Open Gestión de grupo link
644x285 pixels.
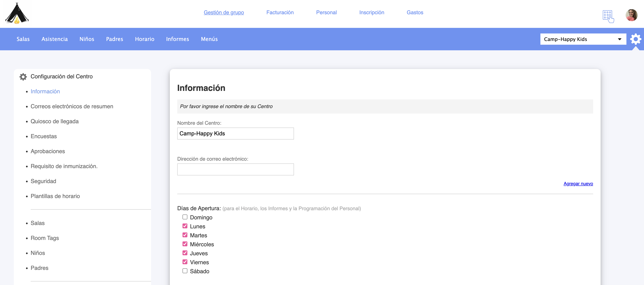tap(223, 13)
